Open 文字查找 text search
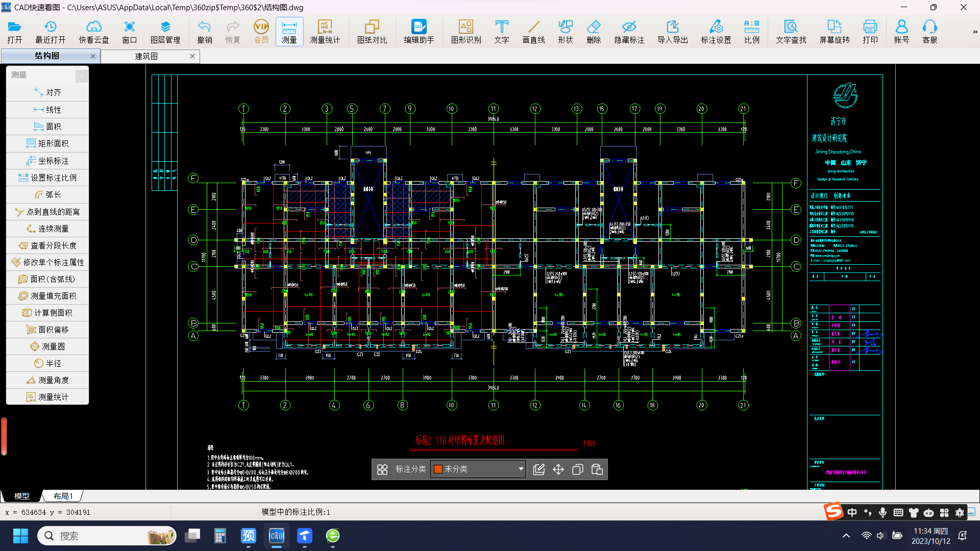This screenshot has width=980, height=551. [791, 32]
